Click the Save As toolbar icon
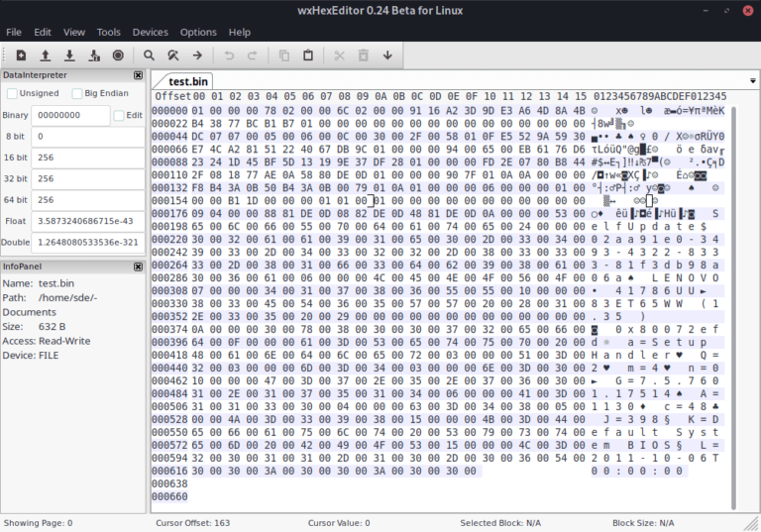 [94, 55]
